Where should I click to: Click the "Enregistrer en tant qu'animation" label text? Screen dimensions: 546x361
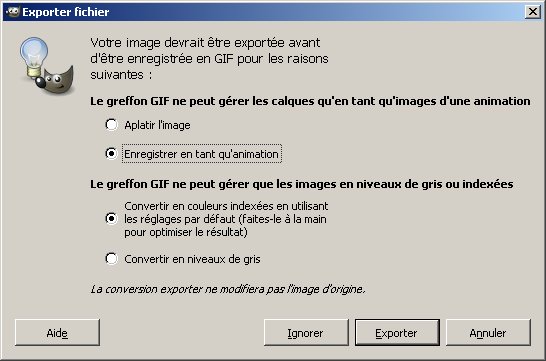pos(202,154)
